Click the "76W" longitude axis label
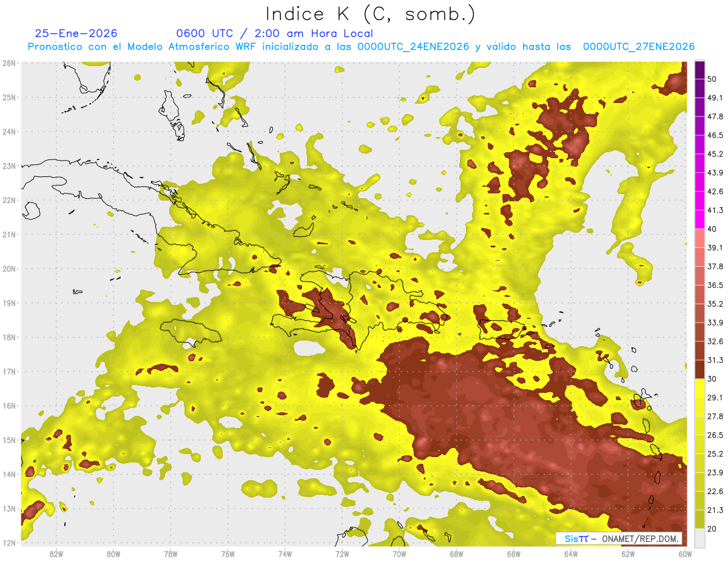The height and width of the screenshot is (562, 728). coord(228,554)
